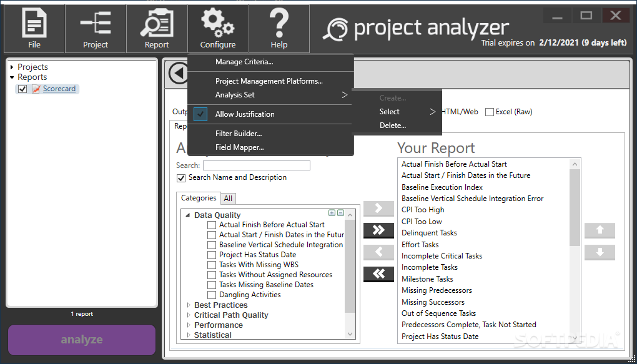Check Tasks Without Assigned Resources box
The width and height of the screenshot is (637, 364).
click(x=212, y=275)
